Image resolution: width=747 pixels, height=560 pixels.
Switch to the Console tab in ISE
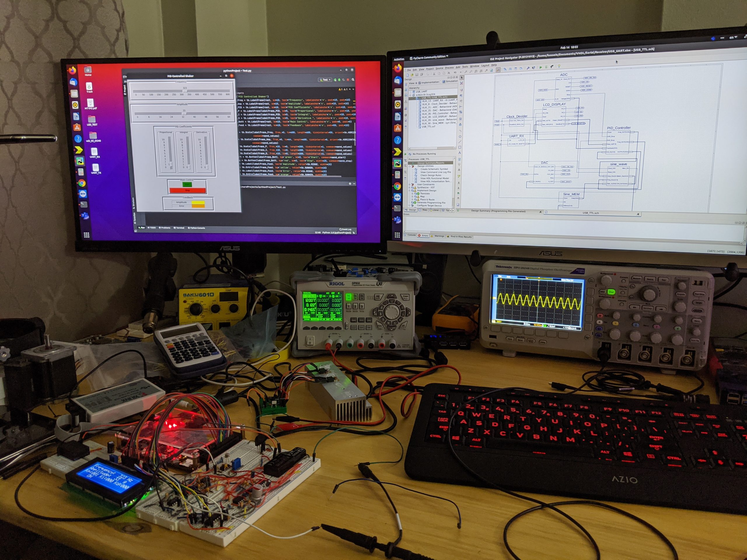click(x=410, y=235)
